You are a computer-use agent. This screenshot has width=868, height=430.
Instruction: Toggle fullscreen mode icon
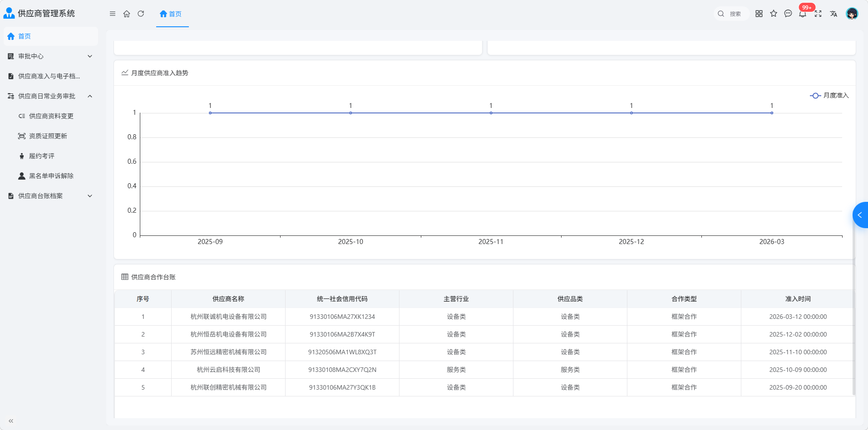click(818, 14)
